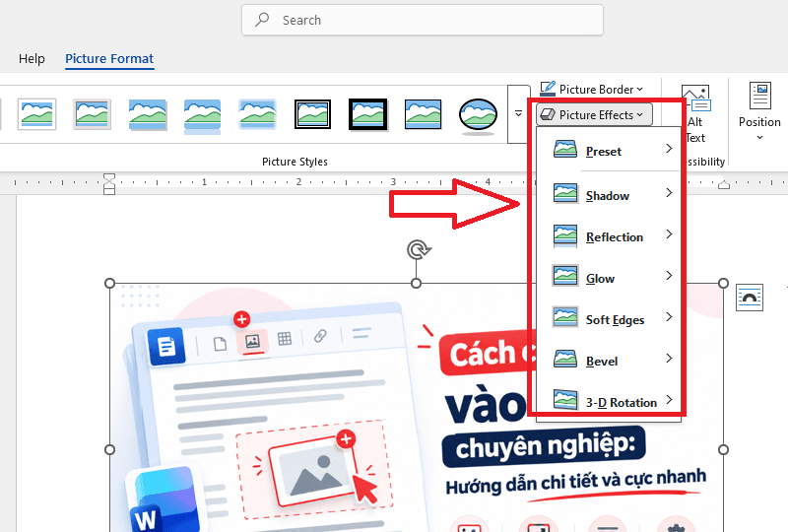Click the Alt Text button

pos(695,114)
